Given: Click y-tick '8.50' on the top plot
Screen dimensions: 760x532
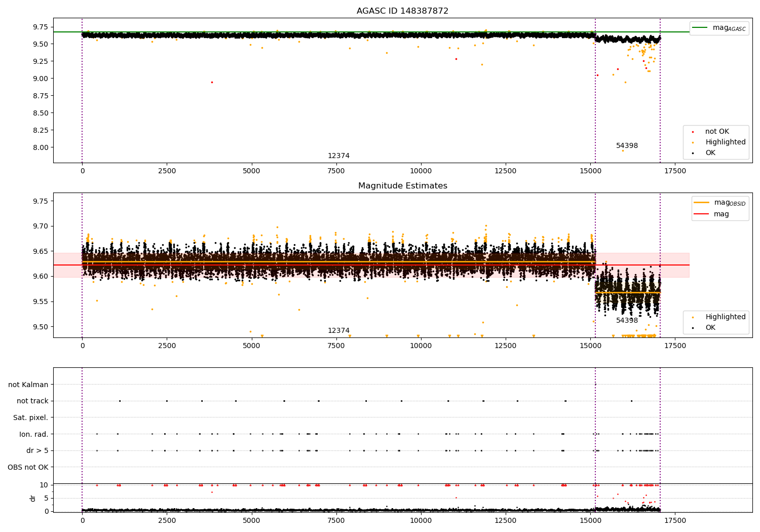Looking at the screenshot, I should click(x=40, y=113).
